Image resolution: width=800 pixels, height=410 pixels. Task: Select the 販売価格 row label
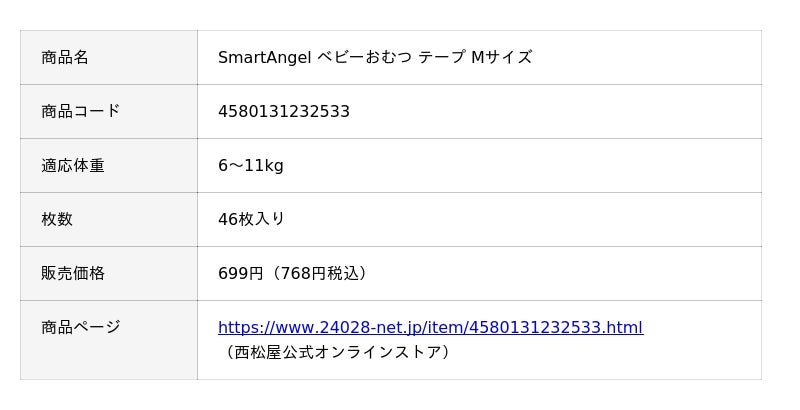(73, 273)
